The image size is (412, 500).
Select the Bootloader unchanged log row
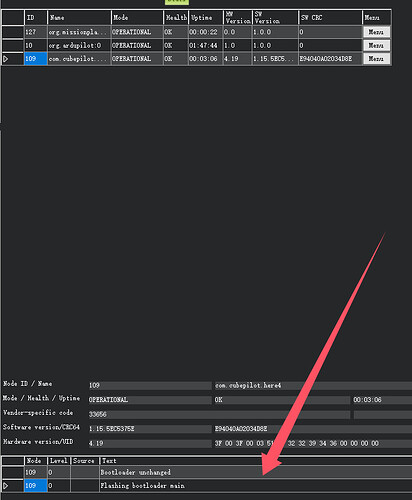[x=207, y=472]
